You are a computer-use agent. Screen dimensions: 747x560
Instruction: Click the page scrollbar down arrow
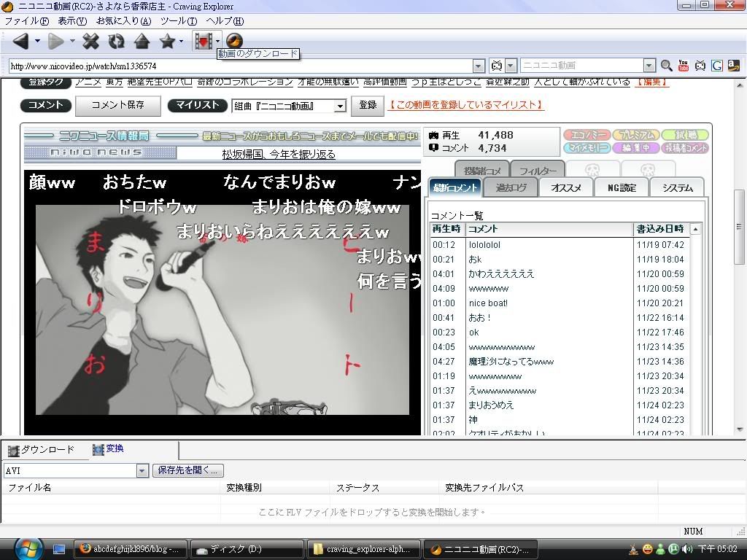[740, 429]
